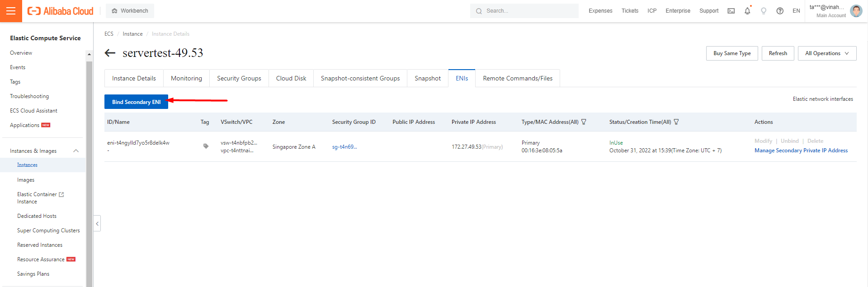The image size is (868, 287).
Task: Collapse the left sidebar panel
Action: click(97, 224)
